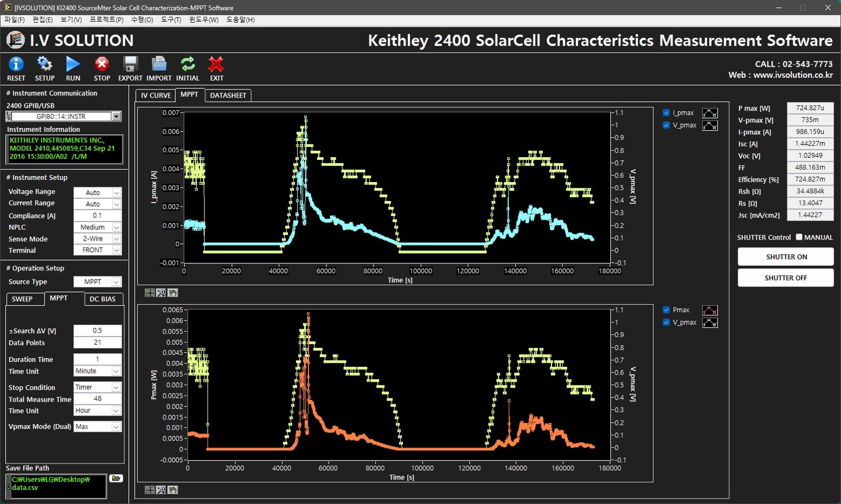Viewport: 841px width, 504px height.
Task: Click the red EXIT icon
Action: 216,64
